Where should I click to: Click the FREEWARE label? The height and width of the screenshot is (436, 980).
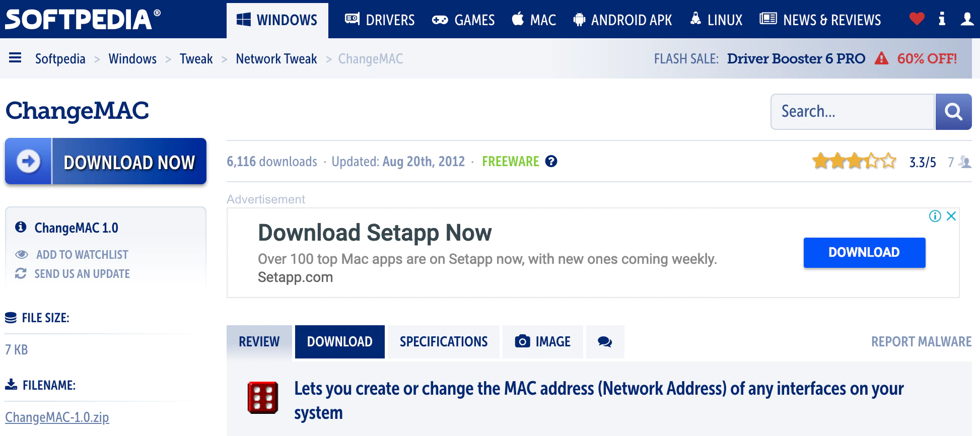tap(510, 162)
